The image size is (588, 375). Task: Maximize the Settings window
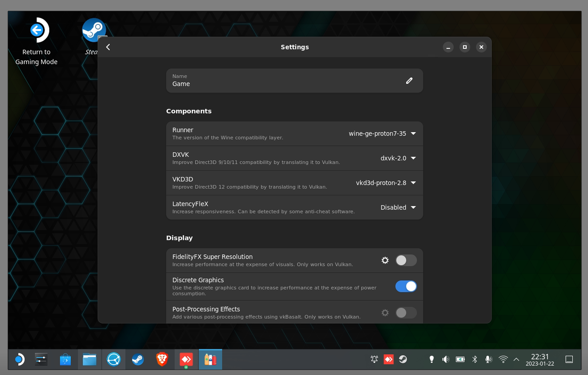click(x=465, y=47)
